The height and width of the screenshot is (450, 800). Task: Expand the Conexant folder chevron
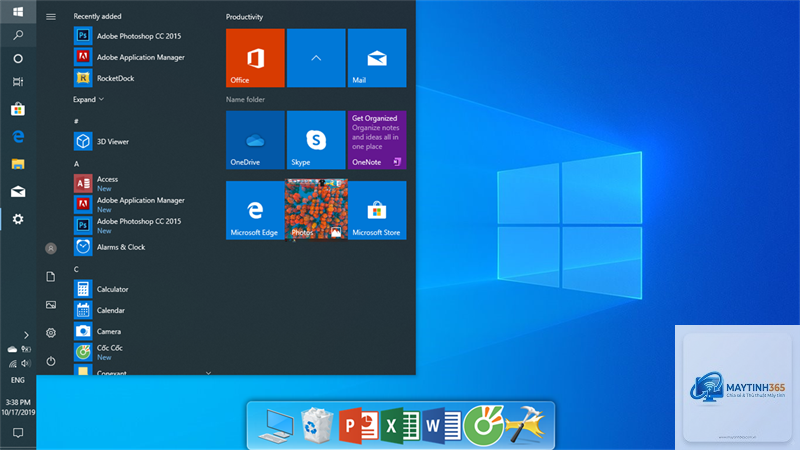point(208,372)
